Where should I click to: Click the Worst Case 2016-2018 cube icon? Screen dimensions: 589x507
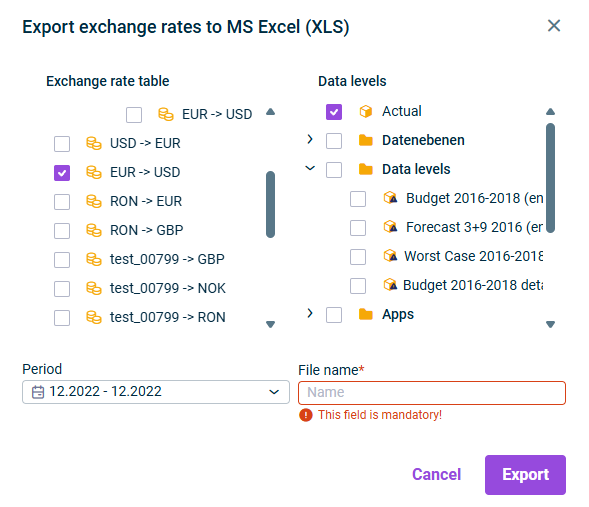pos(390,256)
